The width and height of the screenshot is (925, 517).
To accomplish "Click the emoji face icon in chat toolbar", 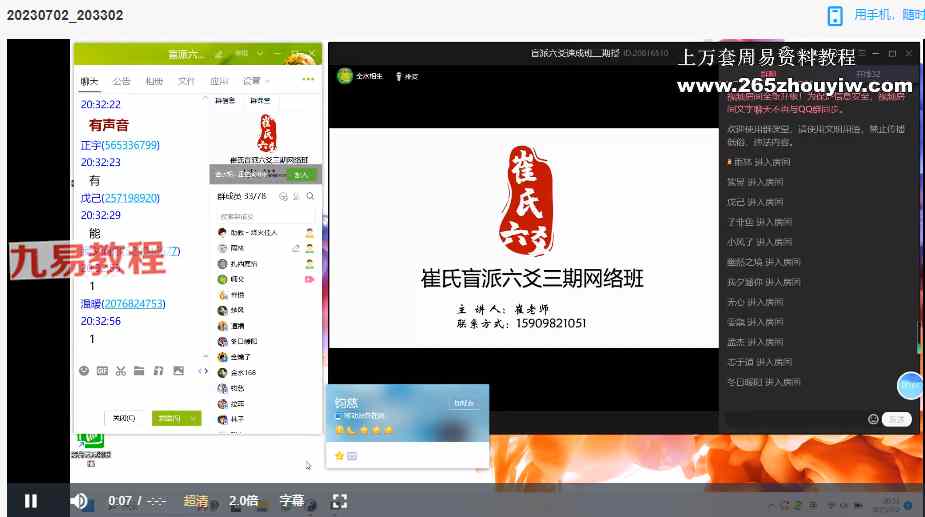I will [x=85, y=371].
